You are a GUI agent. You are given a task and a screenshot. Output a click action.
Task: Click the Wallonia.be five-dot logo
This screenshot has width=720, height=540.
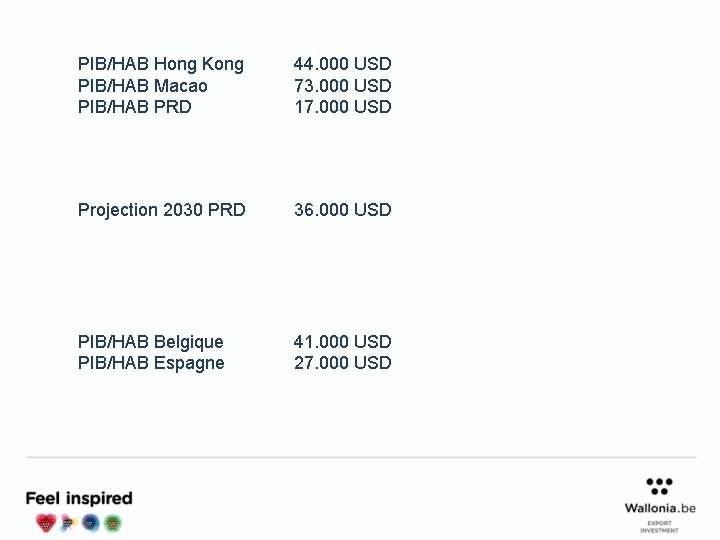[659, 486]
